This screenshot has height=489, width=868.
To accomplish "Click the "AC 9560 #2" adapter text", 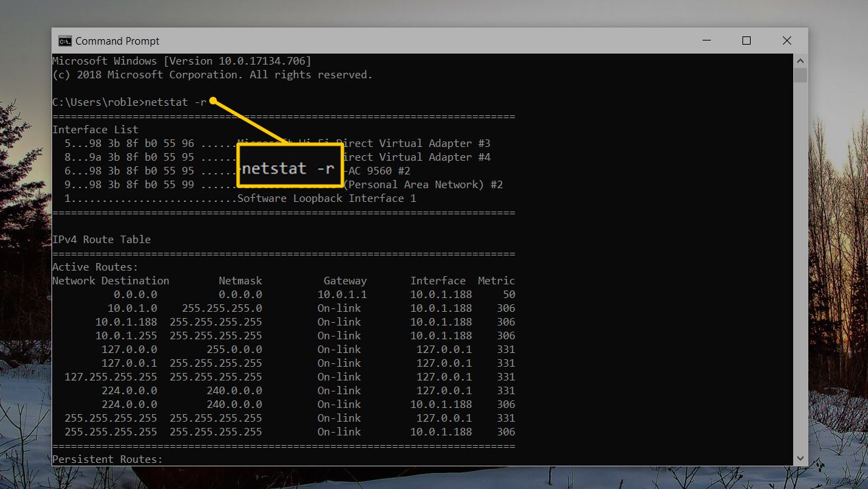I will [379, 171].
